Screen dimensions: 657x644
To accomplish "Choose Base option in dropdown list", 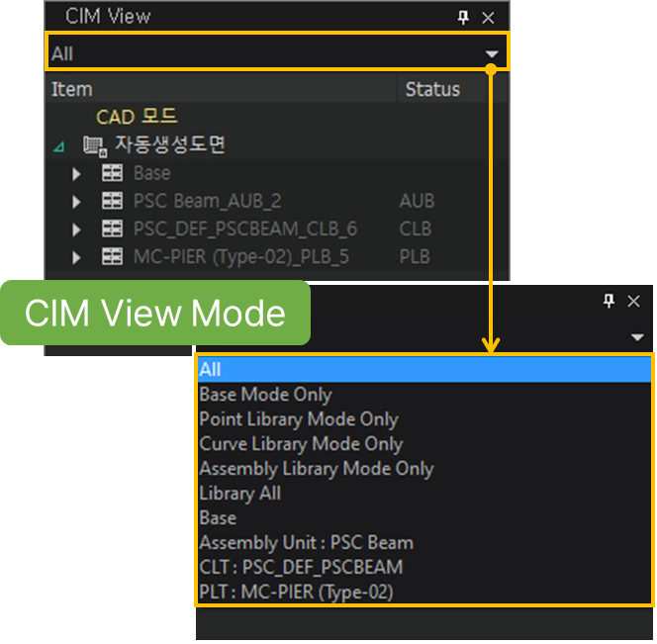I will [x=424, y=518].
